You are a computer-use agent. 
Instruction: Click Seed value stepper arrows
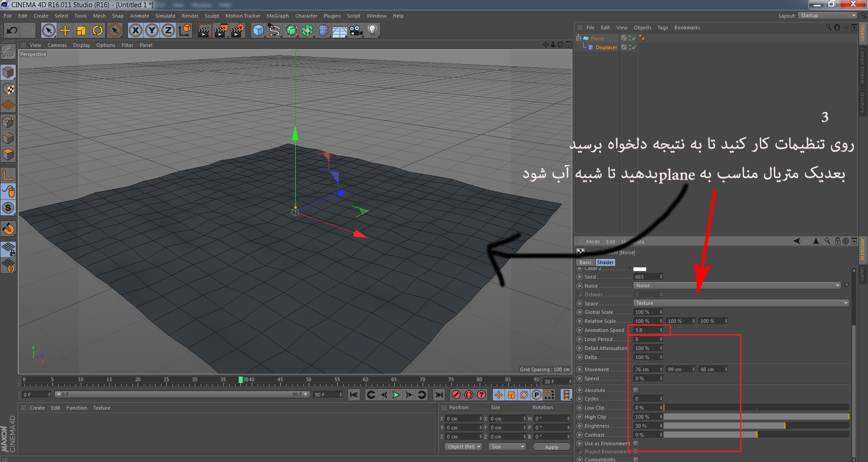pyautogui.click(x=661, y=277)
